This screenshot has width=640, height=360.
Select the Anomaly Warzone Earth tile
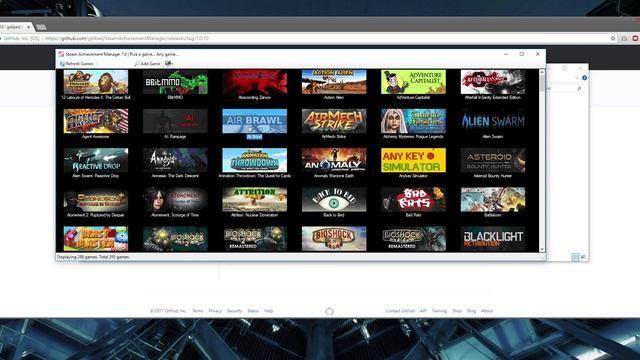pyautogui.click(x=334, y=163)
